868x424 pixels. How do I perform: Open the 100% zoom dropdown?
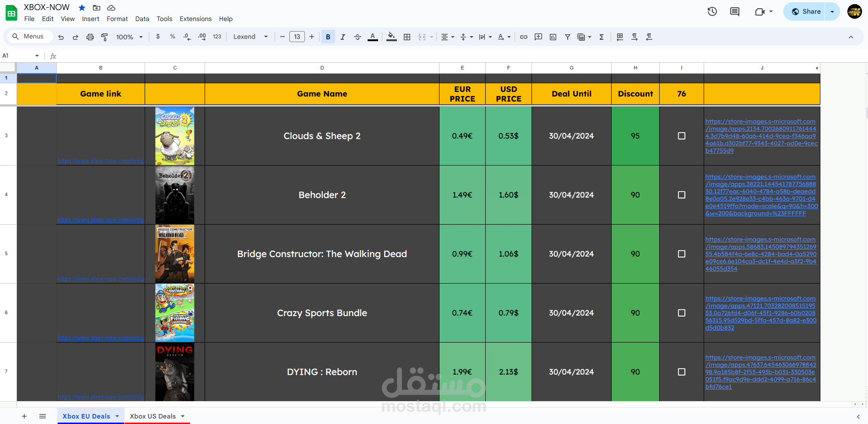tap(130, 37)
